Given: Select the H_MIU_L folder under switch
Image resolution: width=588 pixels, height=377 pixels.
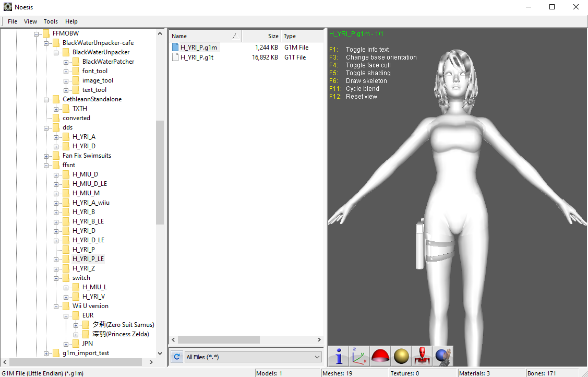Looking at the screenshot, I should [x=94, y=287].
